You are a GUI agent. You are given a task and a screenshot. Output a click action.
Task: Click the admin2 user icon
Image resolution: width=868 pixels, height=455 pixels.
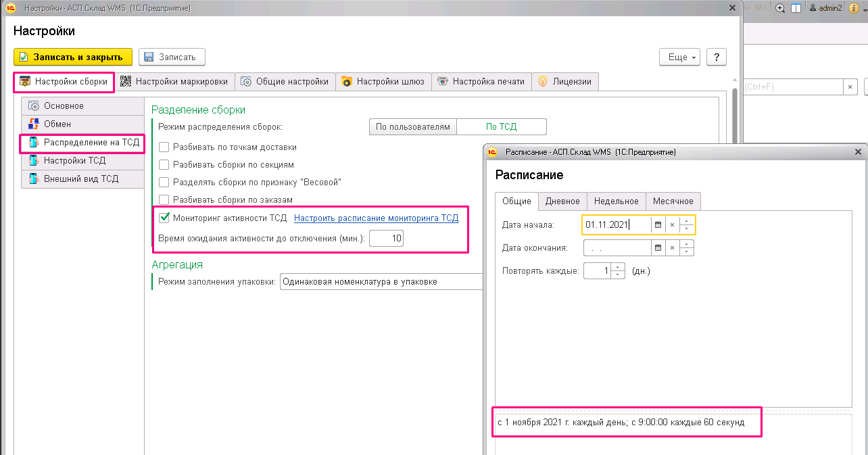[812, 8]
